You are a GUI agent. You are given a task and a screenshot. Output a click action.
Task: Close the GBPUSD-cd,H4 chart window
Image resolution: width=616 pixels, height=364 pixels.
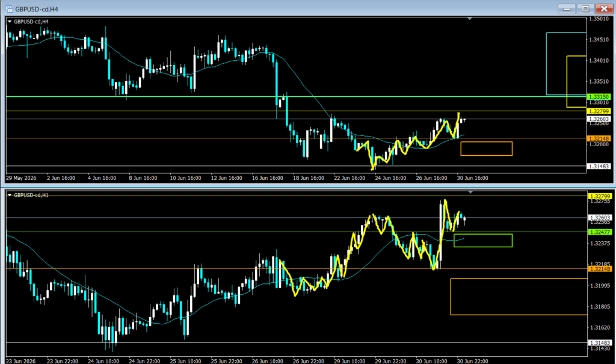coord(604,8)
